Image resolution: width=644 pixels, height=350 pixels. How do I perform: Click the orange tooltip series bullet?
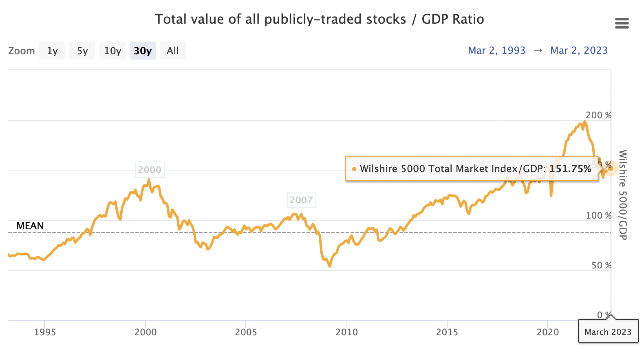pos(354,169)
